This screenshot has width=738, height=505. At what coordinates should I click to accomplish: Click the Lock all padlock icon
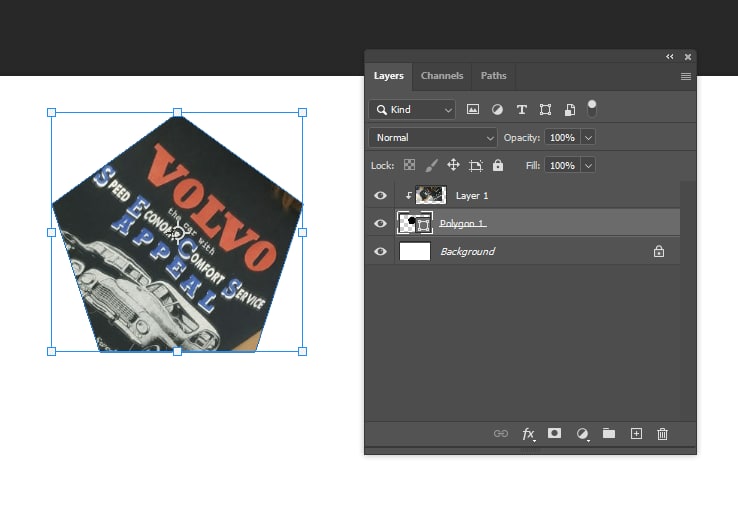point(497,165)
